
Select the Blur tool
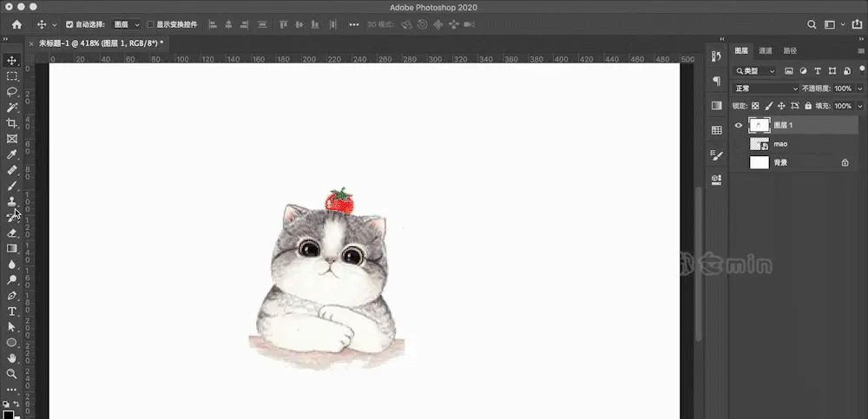point(11,264)
